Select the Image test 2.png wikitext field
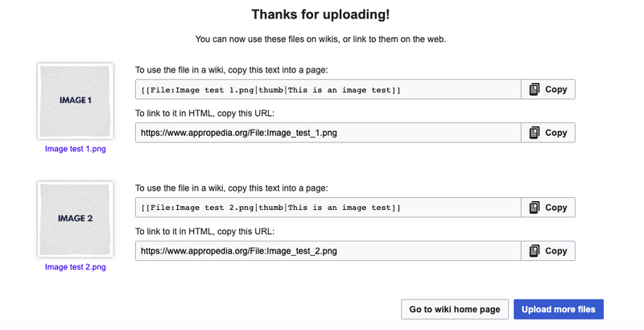This screenshot has width=644, height=330. [x=328, y=208]
